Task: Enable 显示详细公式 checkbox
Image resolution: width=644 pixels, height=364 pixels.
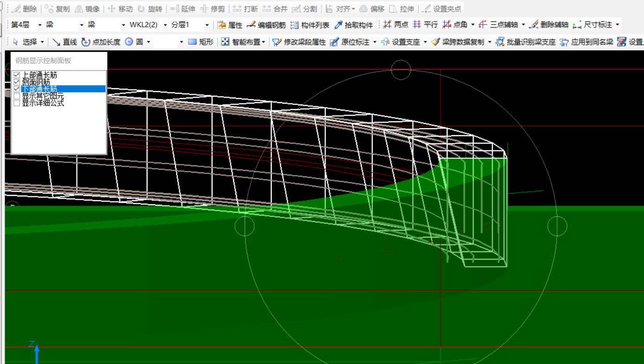Action: point(17,103)
